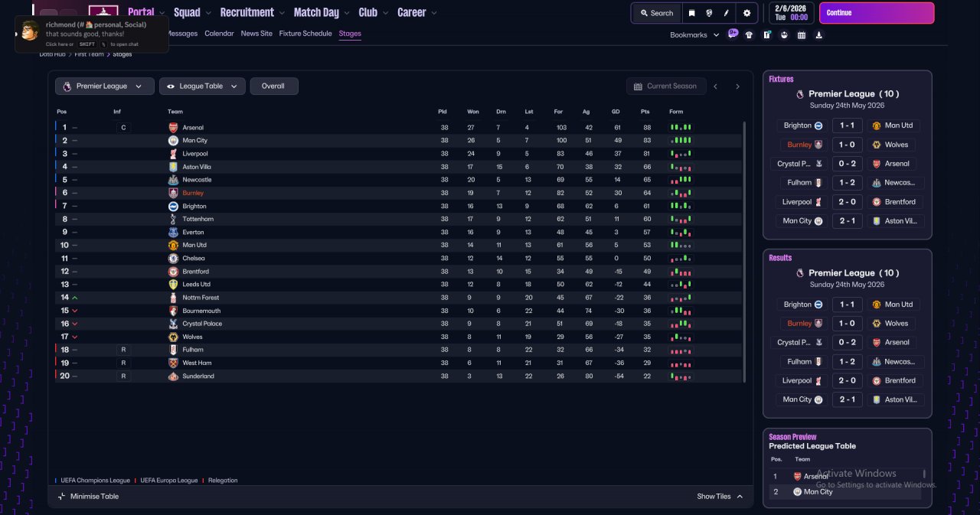The height and width of the screenshot is (515, 980).
Task: Click the Search button
Action: [657, 13]
